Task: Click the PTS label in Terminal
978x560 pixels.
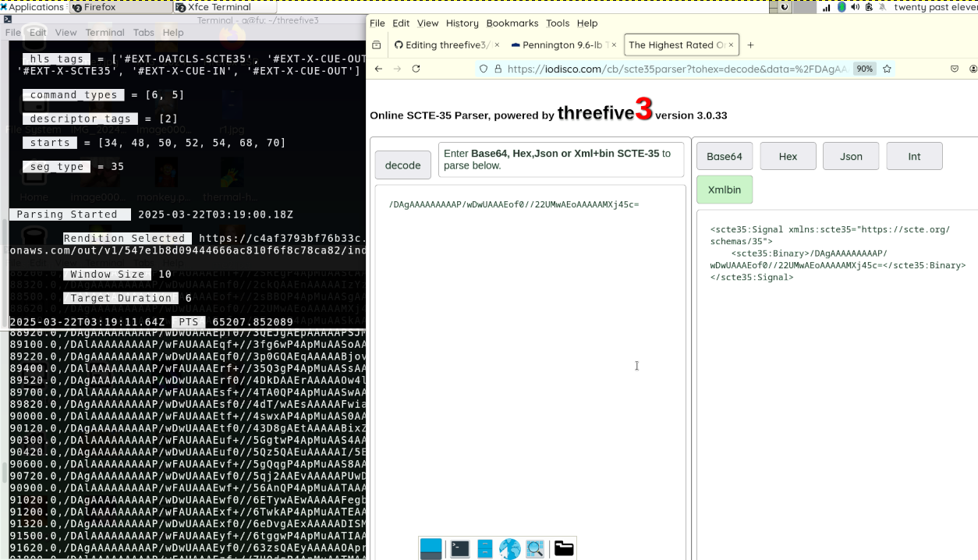Action: (x=189, y=321)
